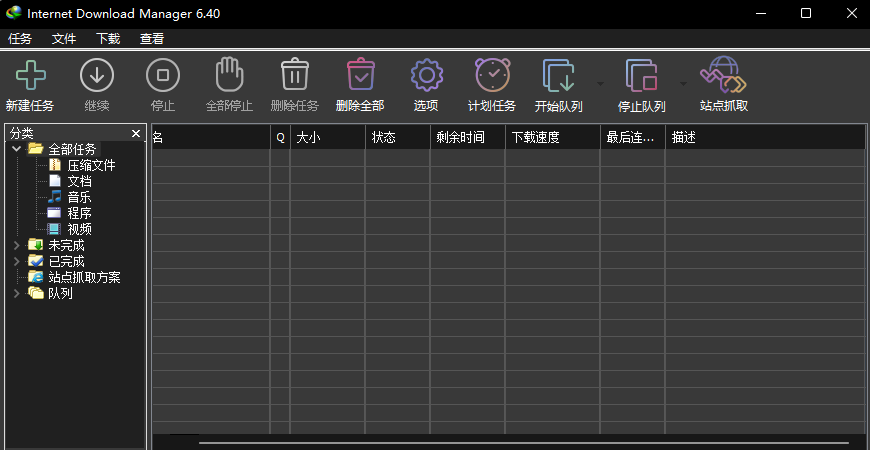
Task: Sort by 最后连... column header
Action: pos(633,138)
